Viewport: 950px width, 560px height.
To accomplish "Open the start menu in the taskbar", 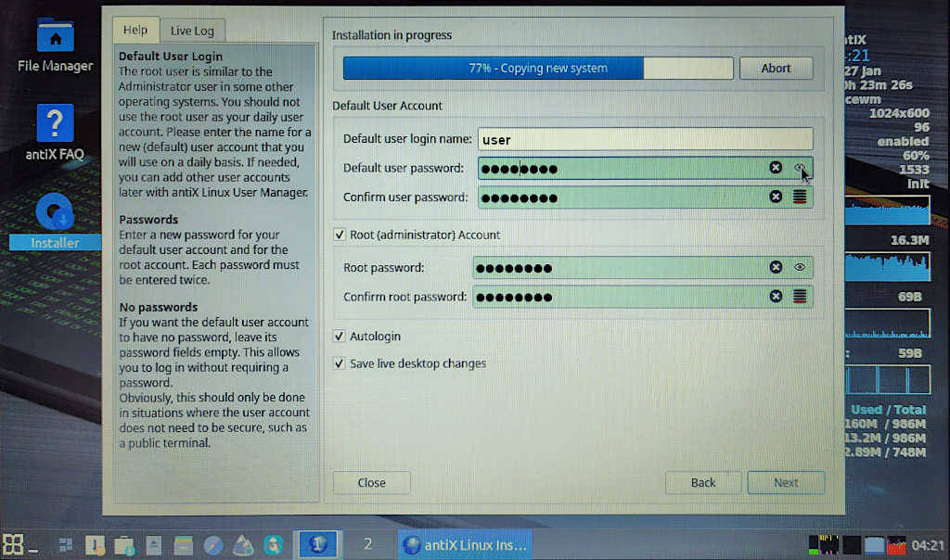I will coord(14,543).
